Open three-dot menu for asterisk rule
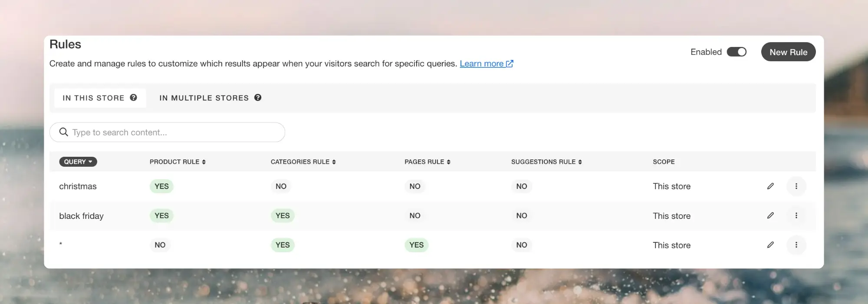This screenshot has width=868, height=304. pyautogui.click(x=796, y=245)
